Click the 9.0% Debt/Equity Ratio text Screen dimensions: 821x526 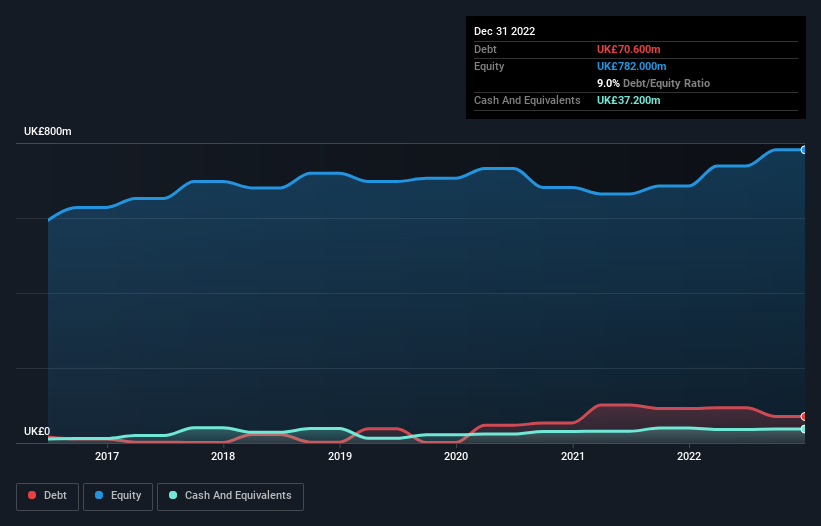[653, 83]
